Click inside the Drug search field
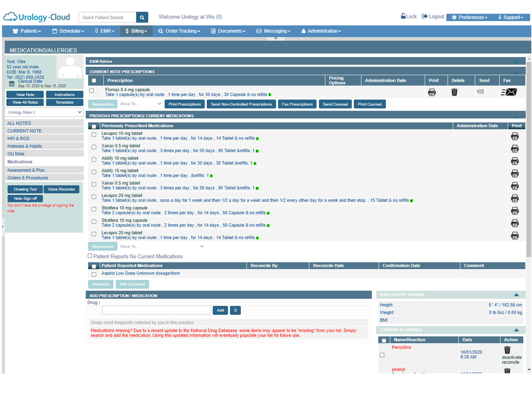 [156, 310]
